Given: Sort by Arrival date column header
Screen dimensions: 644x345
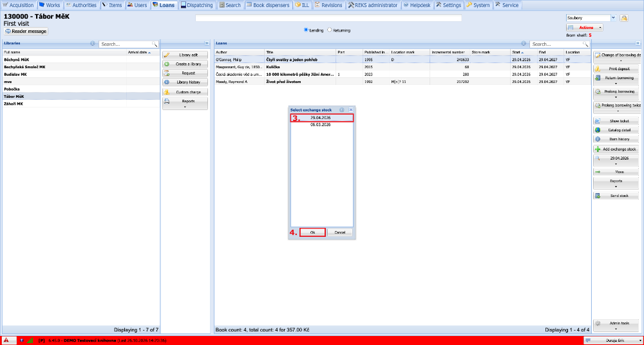Looking at the screenshot, I should (143, 52).
